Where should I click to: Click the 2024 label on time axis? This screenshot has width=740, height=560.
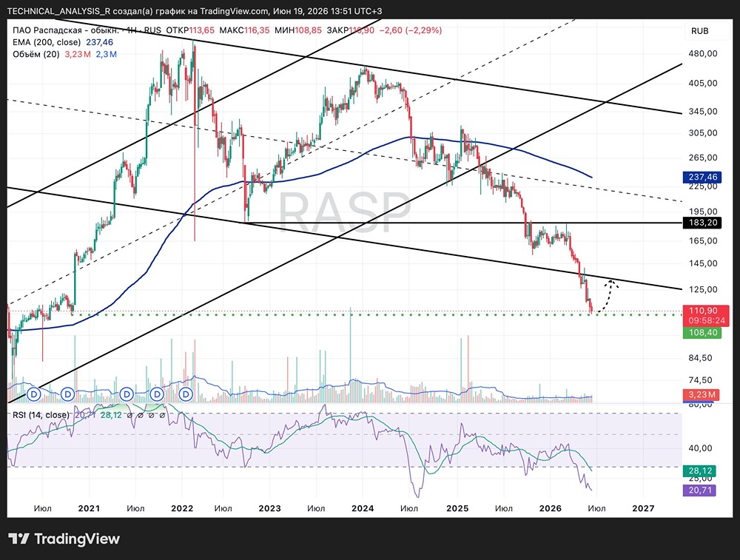click(363, 508)
